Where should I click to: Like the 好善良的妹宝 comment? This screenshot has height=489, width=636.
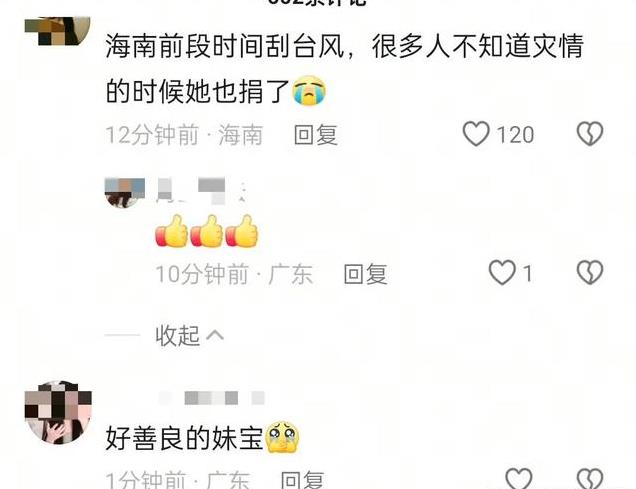pos(519,478)
